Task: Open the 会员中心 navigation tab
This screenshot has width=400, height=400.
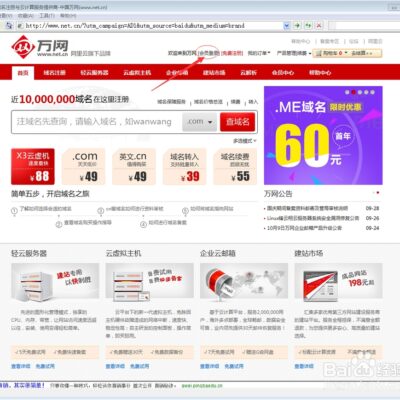Action: [283, 73]
